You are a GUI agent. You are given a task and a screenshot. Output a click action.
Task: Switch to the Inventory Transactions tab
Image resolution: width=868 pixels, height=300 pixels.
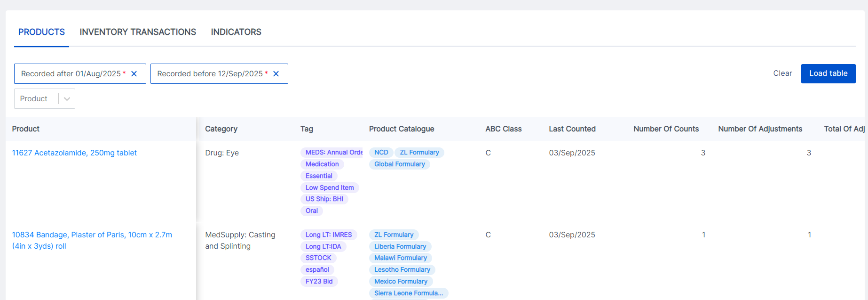coord(138,32)
